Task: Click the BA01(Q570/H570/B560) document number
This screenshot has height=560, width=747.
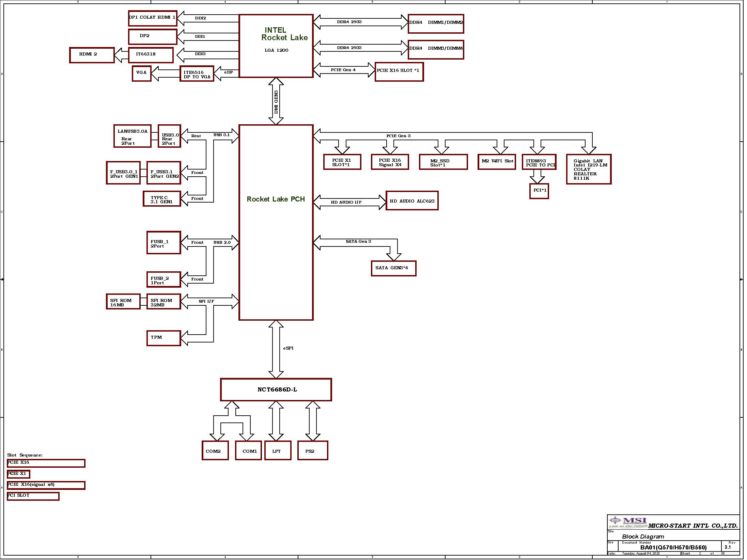Action: tap(673, 547)
